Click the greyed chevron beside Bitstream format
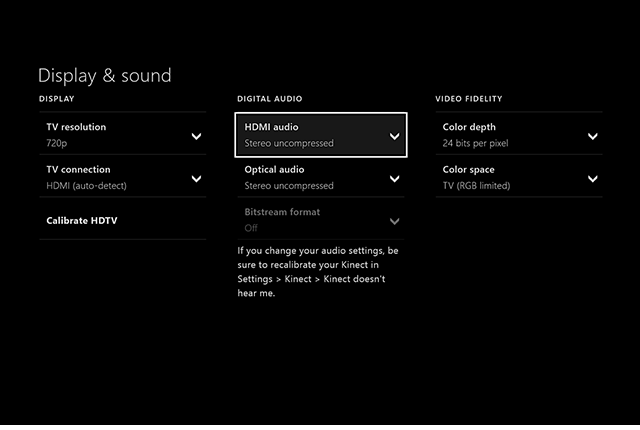640x430 pixels. [x=394, y=221]
